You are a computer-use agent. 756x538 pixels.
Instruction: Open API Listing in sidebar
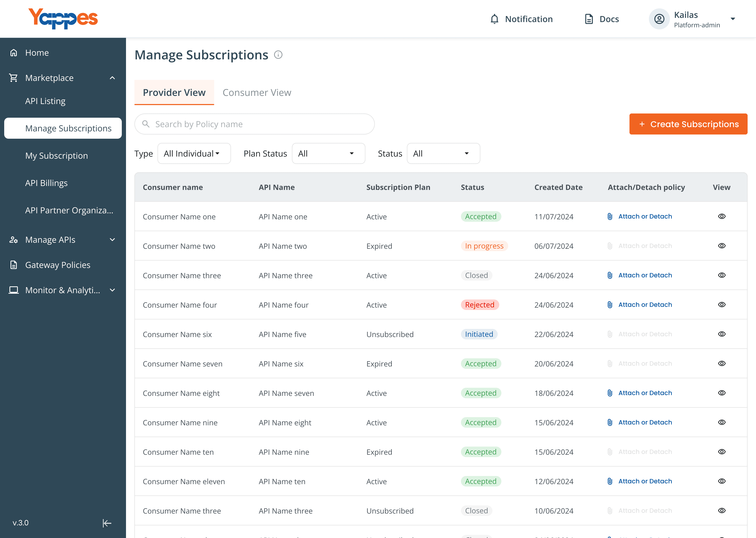(45, 101)
